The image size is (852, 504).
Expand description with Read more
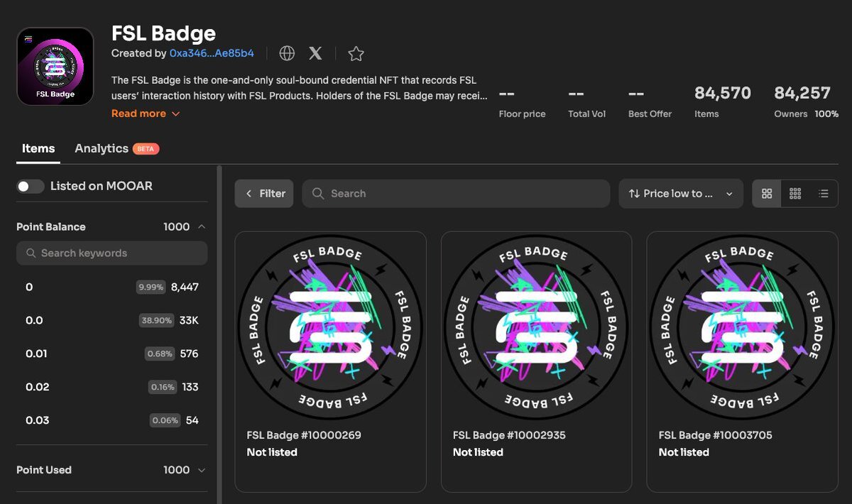tap(146, 114)
